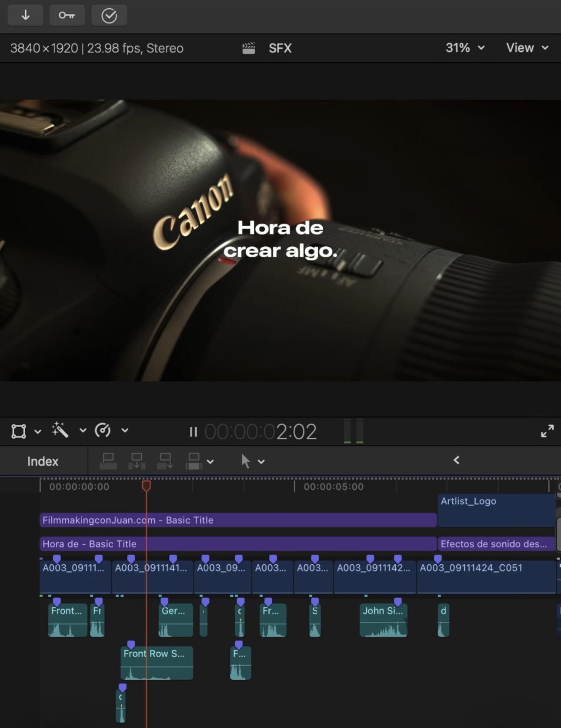561x728 pixels.
Task: Select the Artlist_Logo clip in timeline
Action: pyautogui.click(x=496, y=509)
